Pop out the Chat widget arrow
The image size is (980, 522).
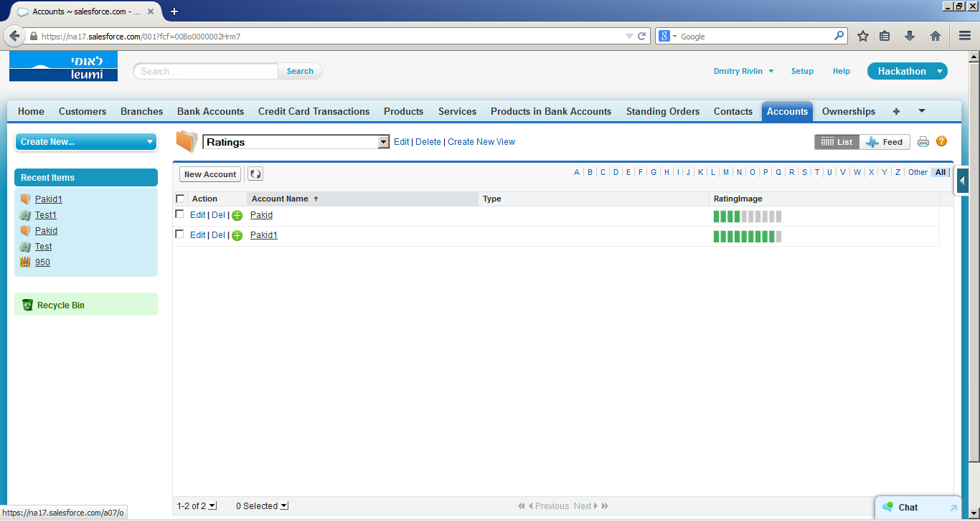[x=953, y=508]
